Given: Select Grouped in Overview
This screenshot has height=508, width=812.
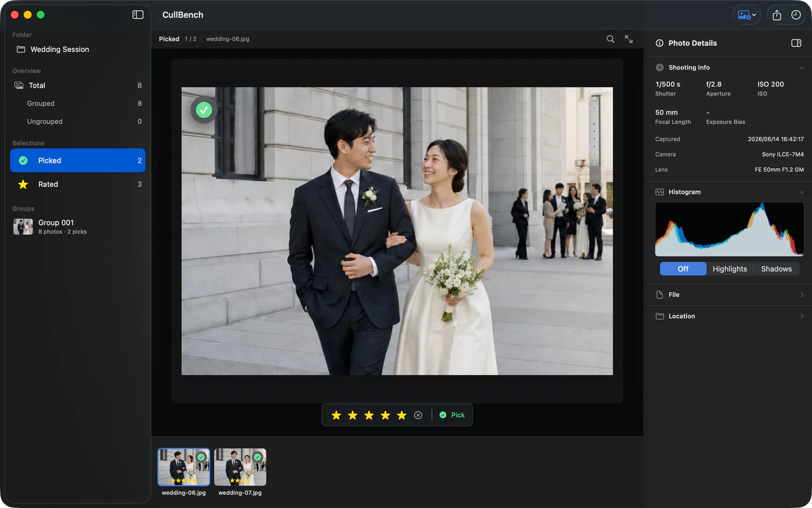Looking at the screenshot, I should click(x=78, y=103).
